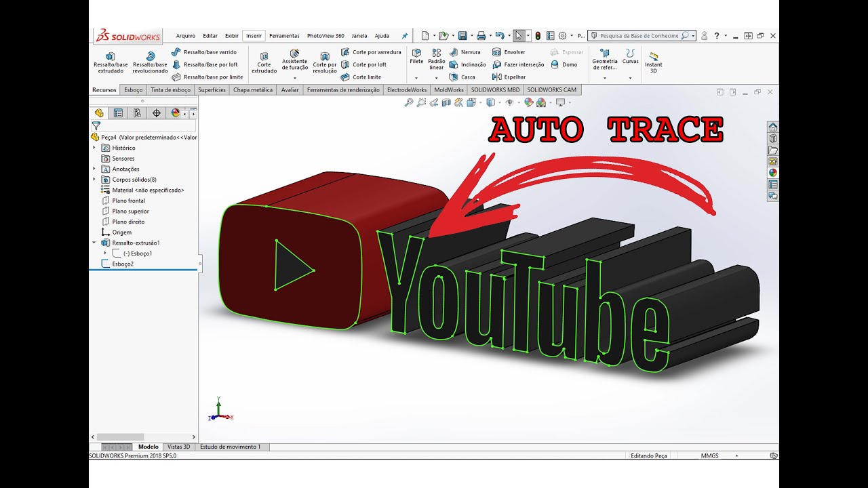Screen dimensions: 868x488
Task: Open the Inserir menu
Action: point(254,36)
